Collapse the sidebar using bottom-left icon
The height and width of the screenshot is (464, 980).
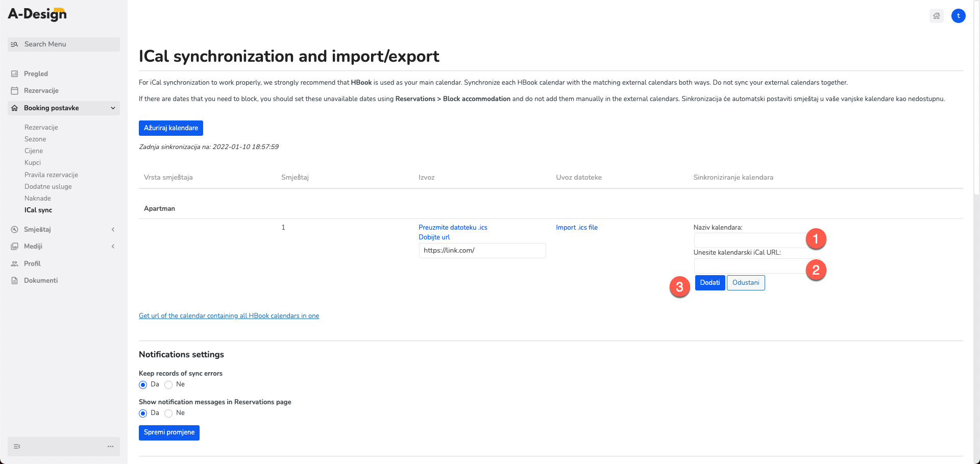(17, 447)
